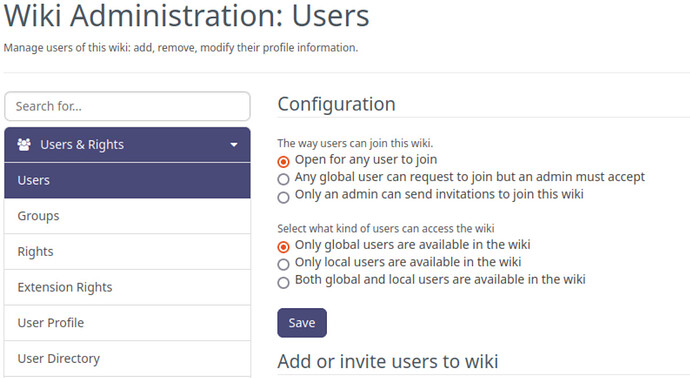The image size is (690, 378).
Task: Choose 'Only local users are available' option
Action: point(283,264)
